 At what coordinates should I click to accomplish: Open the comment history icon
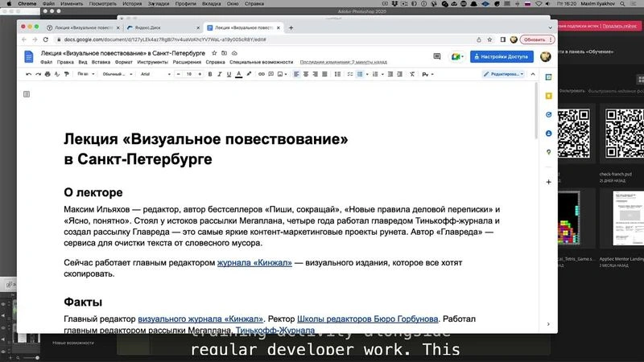tap(437, 56)
